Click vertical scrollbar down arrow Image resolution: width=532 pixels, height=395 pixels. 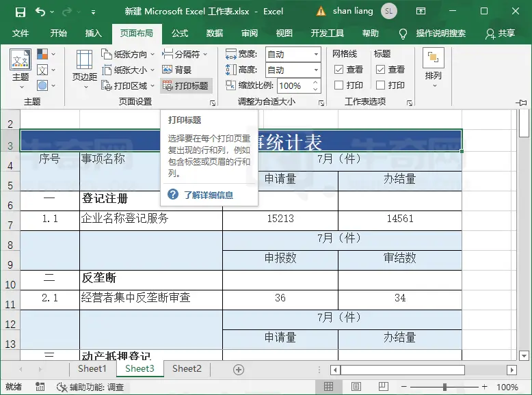tap(524, 356)
